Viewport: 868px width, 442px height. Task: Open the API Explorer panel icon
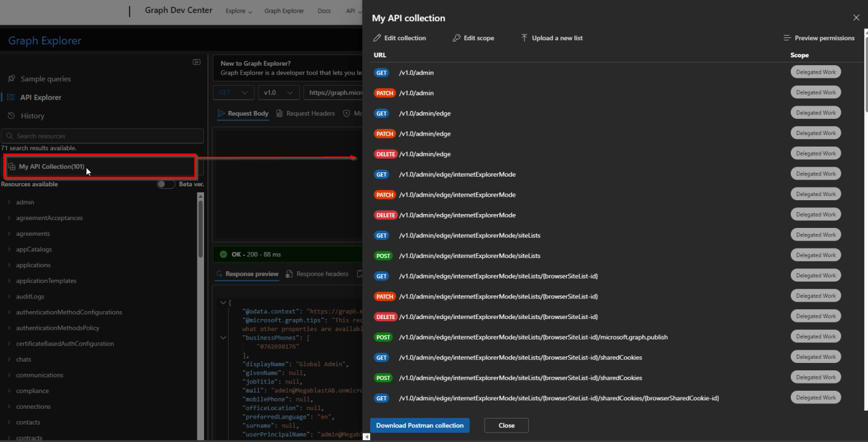click(10, 97)
